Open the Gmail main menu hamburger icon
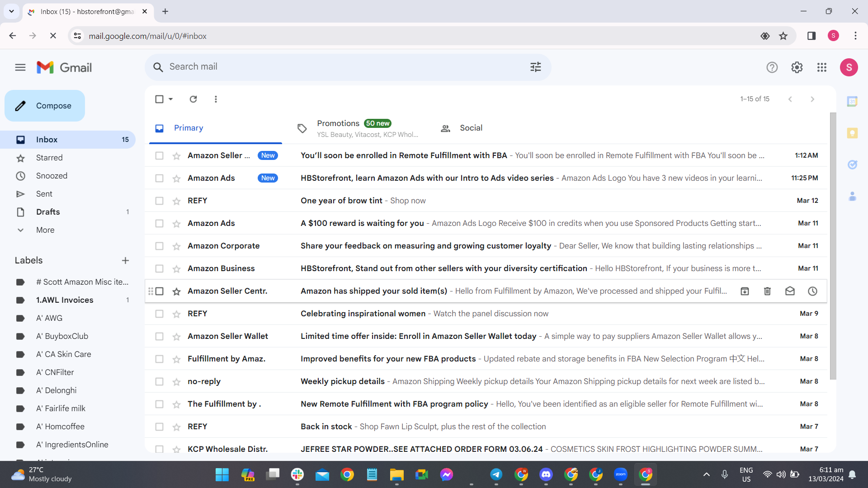Viewport: 868px width, 488px height. pyautogui.click(x=20, y=67)
